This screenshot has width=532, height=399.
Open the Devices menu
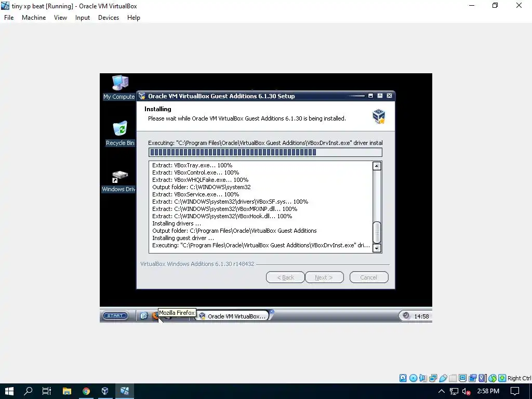[109, 18]
